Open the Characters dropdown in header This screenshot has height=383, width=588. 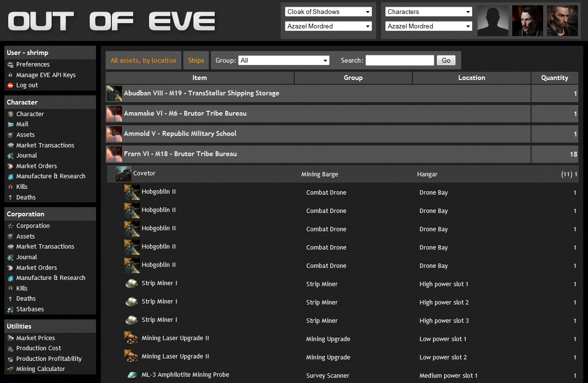coord(428,12)
